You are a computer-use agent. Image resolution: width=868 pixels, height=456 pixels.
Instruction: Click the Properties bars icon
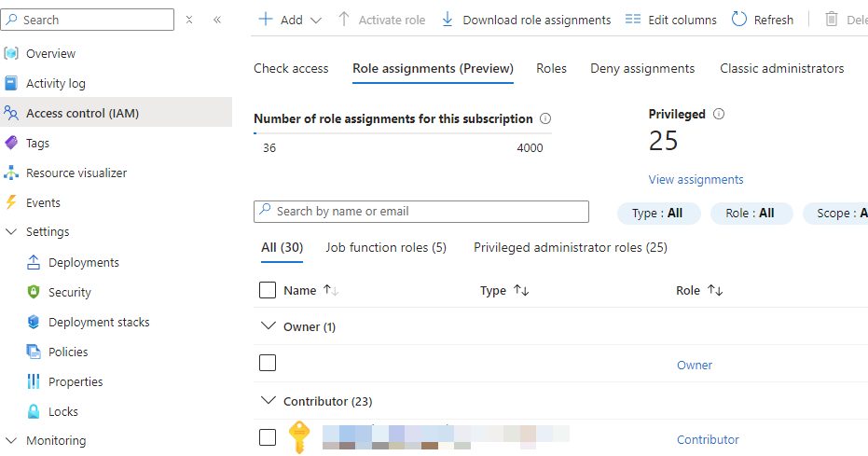(x=34, y=381)
